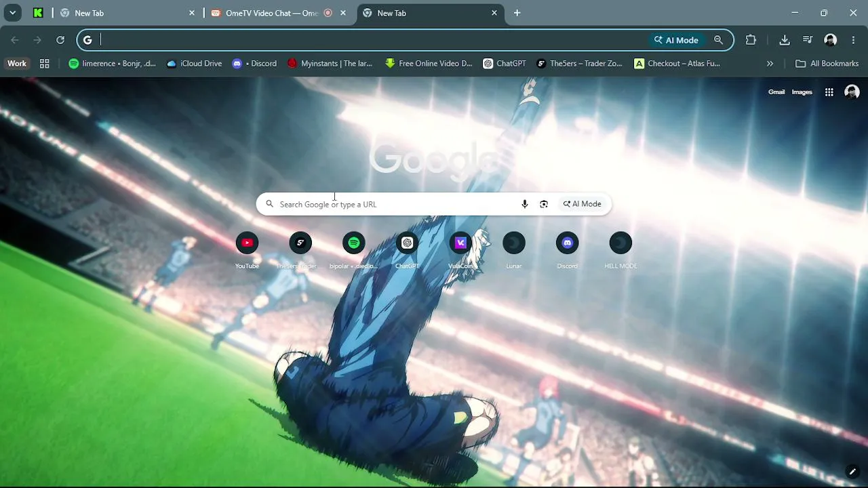Image resolution: width=868 pixels, height=488 pixels.
Task: Open the Chrome profile avatar in toolbar
Action: [831, 40]
